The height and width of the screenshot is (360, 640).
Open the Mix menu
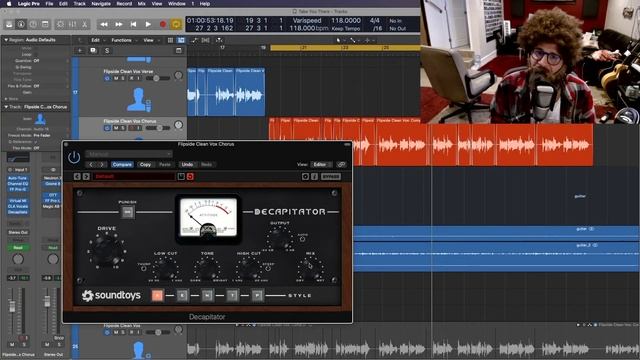pyautogui.click(x=142, y=4)
